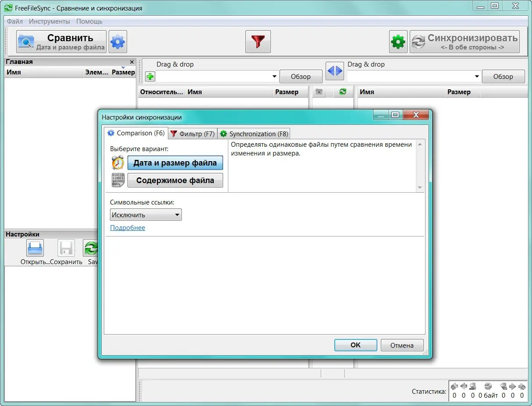Click the update-right arrow statistics icon

tap(513, 386)
